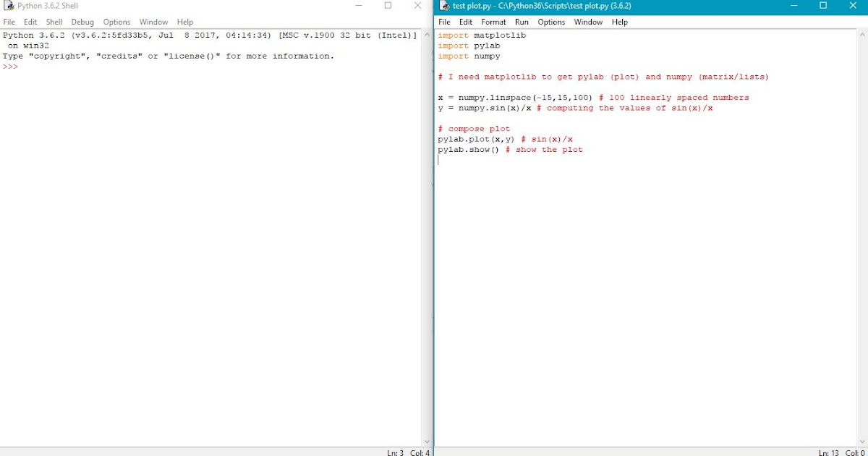Open the Help menu in the editor
The height and width of the screenshot is (456, 868).
(620, 22)
